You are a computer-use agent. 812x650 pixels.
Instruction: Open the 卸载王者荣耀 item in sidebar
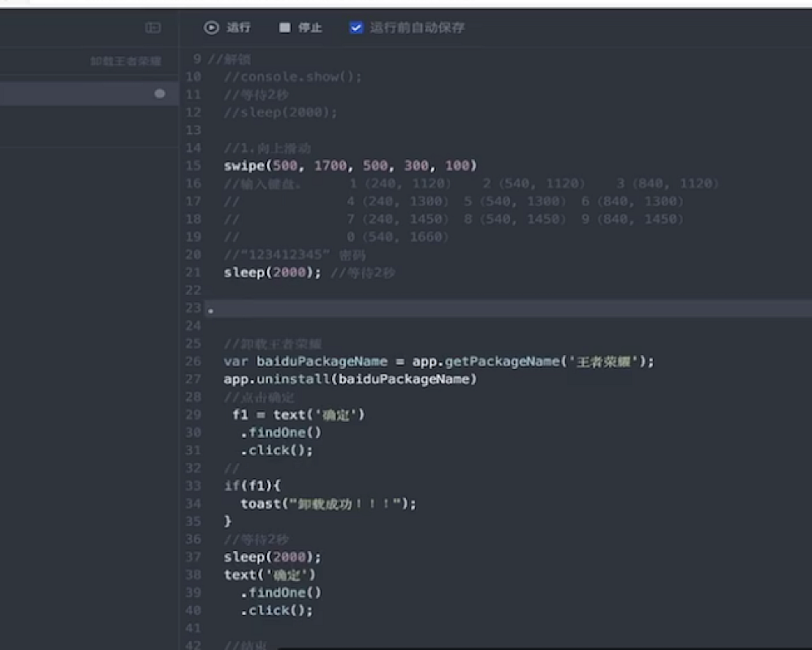(x=126, y=61)
